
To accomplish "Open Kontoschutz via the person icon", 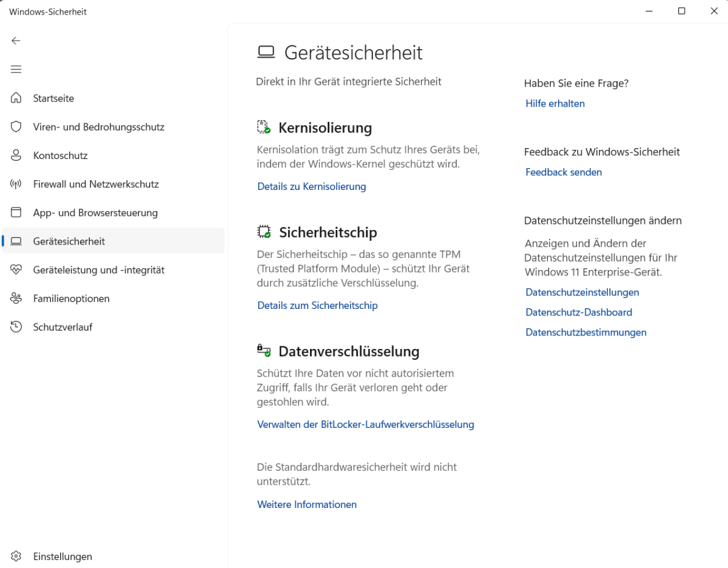I will pos(16,155).
